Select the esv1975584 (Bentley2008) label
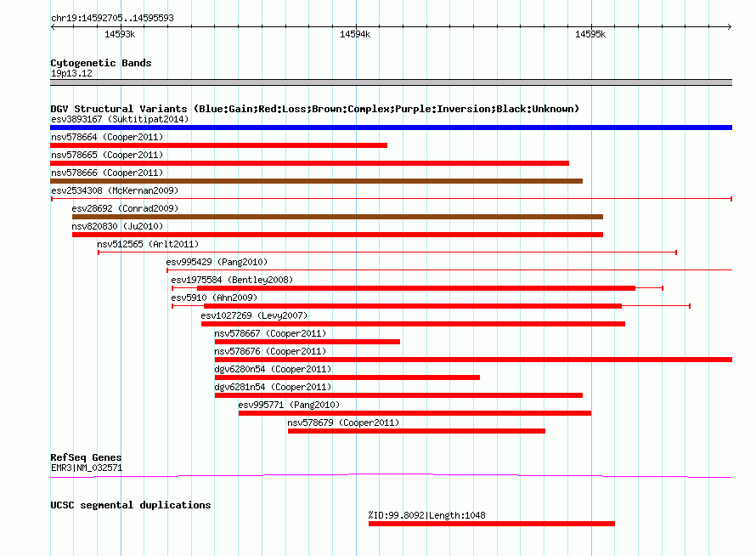This screenshot has height=556, width=756. pos(232,280)
